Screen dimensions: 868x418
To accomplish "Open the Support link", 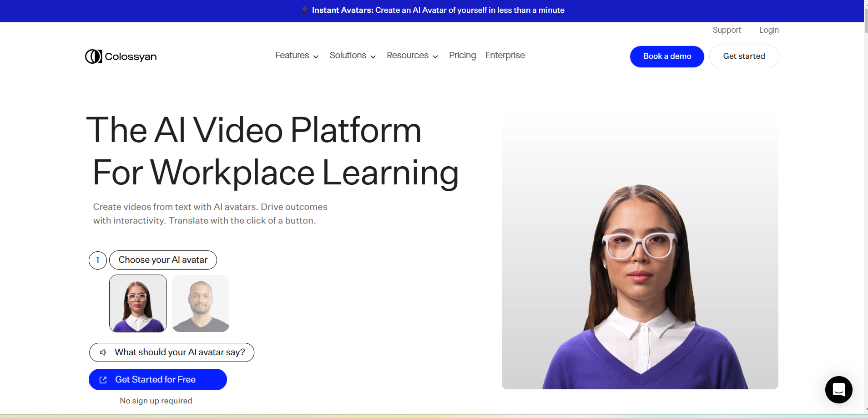I will point(727,30).
